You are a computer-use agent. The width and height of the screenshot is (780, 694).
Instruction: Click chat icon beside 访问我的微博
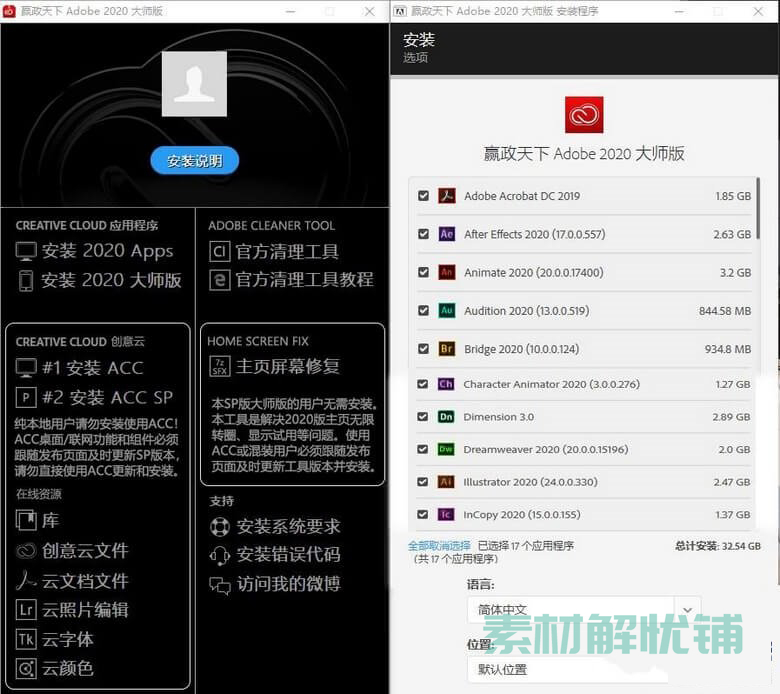[219, 586]
